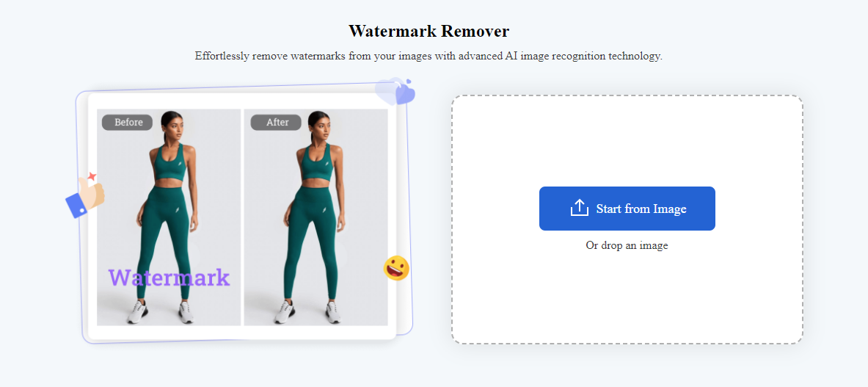This screenshot has width=868, height=387.
Task: Click the leggings logo in Before image
Action: pyautogui.click(x=177, y=210)
